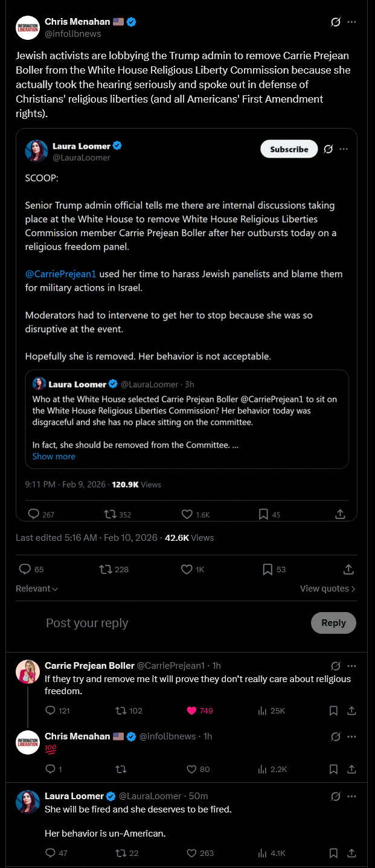The image size is (375, 868).
Task: Bookmark the main post
Action: (x=268, y=569)
